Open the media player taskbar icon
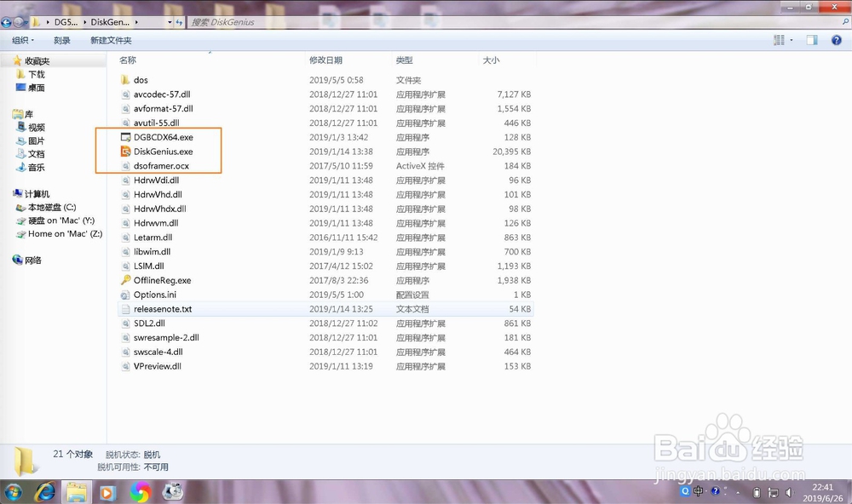 pos(107,492)
